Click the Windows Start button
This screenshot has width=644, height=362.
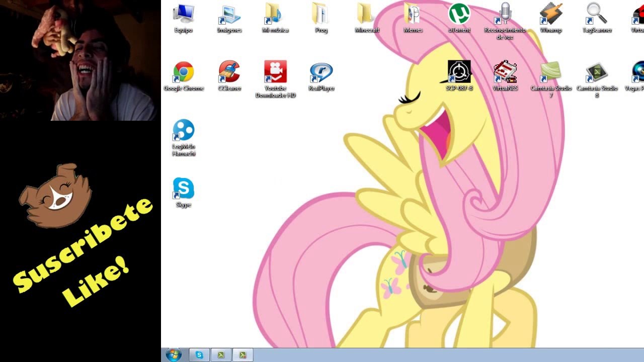tap(173, 355)
